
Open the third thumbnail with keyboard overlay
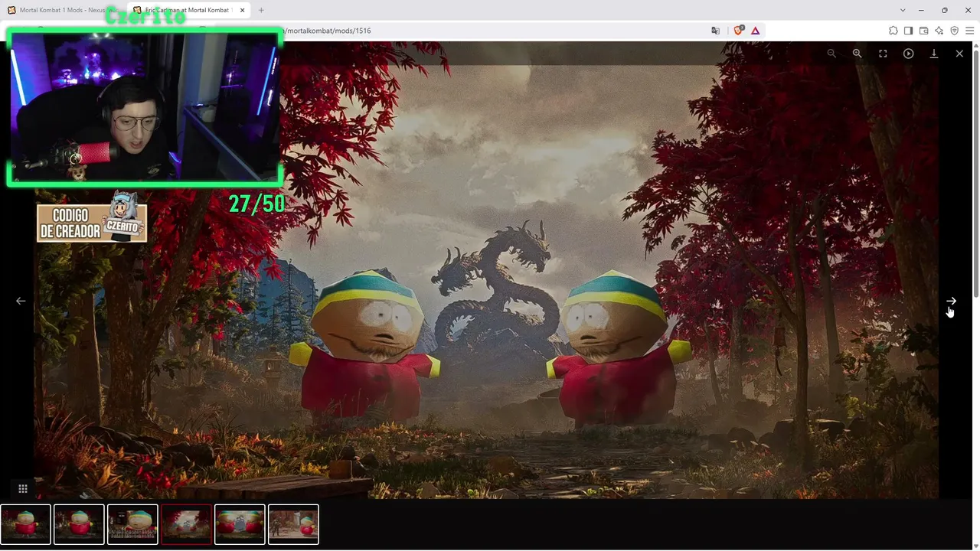point(132,524)
